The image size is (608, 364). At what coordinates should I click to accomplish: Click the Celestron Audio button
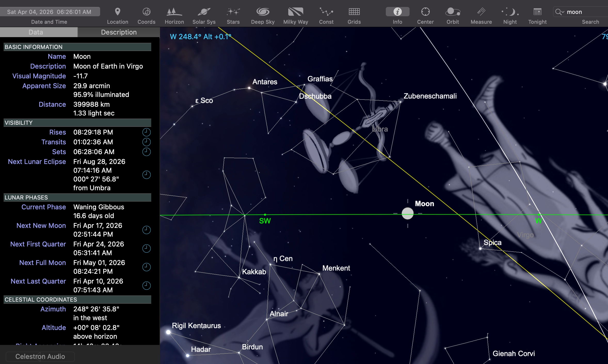[x=40, y=357]
